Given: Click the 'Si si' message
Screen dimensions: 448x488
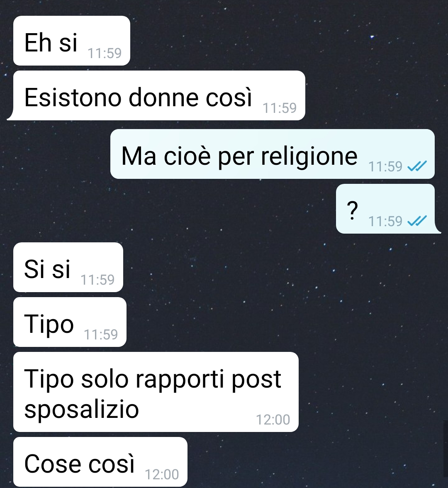Looking at the screenshot, I should [x=68, y=267].
